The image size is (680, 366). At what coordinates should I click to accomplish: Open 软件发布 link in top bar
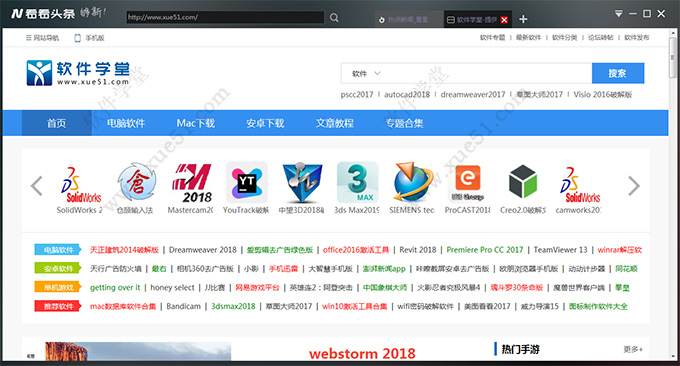tap(637, 38)
